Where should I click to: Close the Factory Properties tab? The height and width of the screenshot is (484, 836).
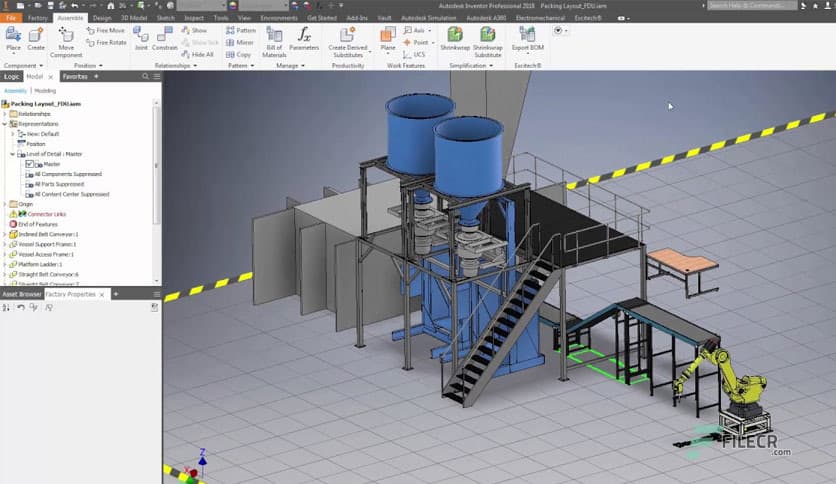pos(102,294)
